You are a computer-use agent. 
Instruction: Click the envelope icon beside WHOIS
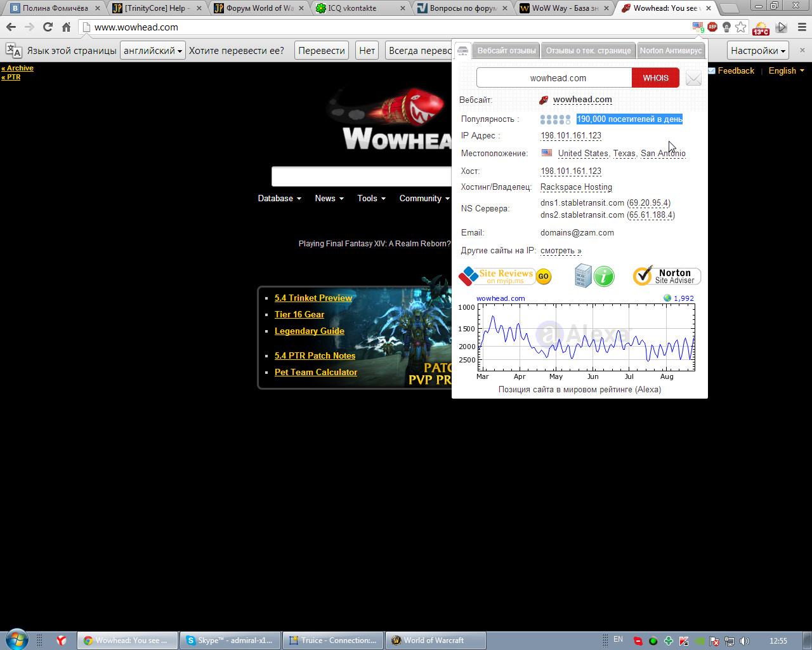693,78
